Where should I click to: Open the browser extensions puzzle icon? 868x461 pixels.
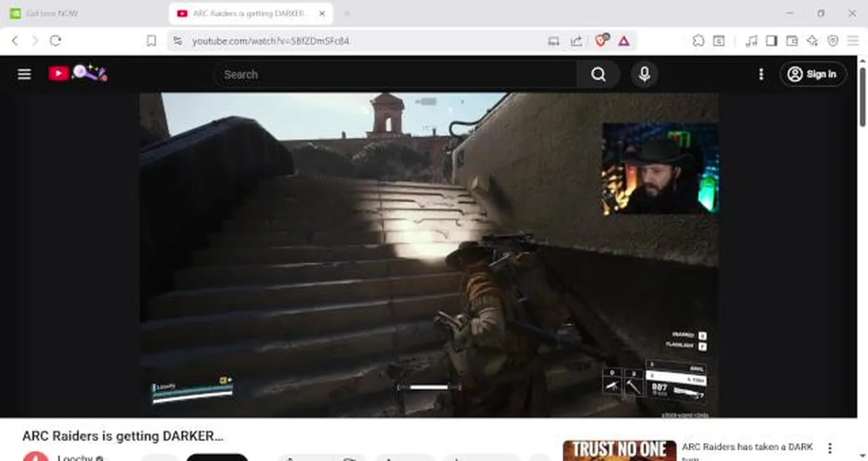click(698, 41)
